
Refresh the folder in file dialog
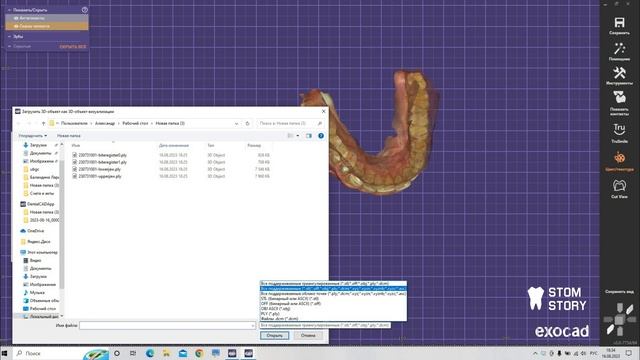coord(247,123)
